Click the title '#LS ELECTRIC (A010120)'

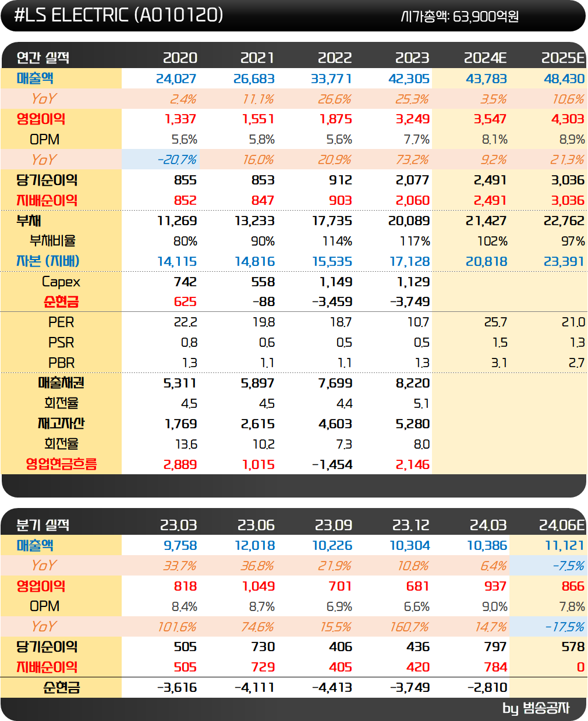tap(119, 15)
